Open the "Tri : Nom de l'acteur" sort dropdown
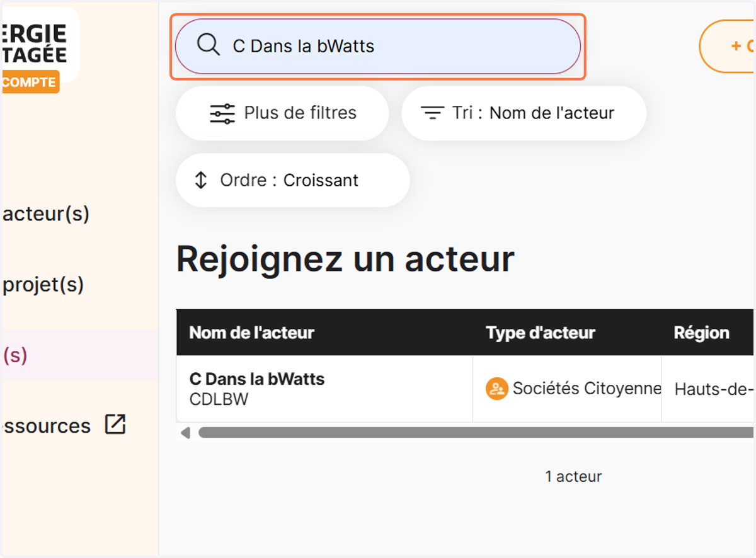Image resolution: width=756 pixels, height=558 pixels. 524,113
